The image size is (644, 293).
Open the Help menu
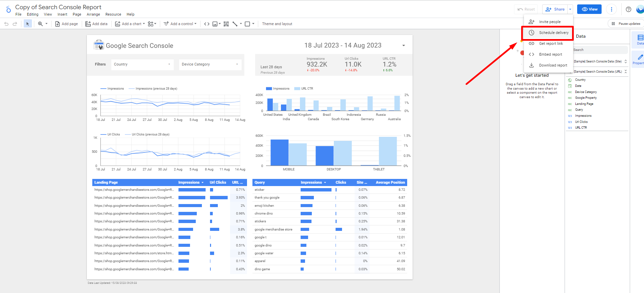tap(131, 14)
